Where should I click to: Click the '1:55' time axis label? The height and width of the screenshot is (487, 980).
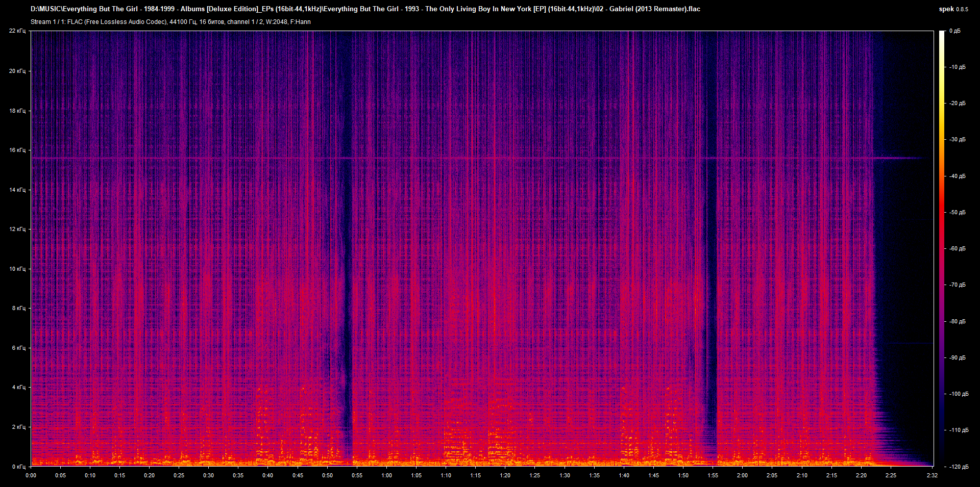tap(713, 475)
